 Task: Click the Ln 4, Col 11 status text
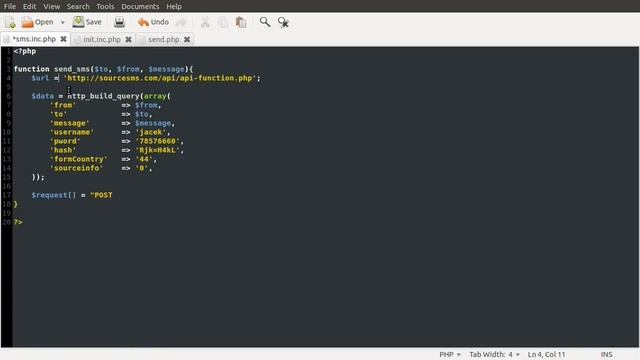(x=547, y=354)
